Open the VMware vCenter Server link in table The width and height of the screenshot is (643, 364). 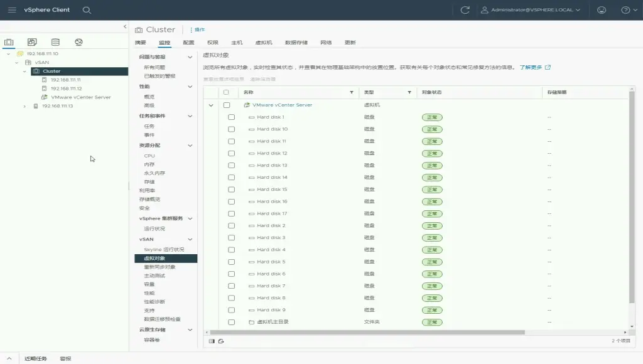282,105
